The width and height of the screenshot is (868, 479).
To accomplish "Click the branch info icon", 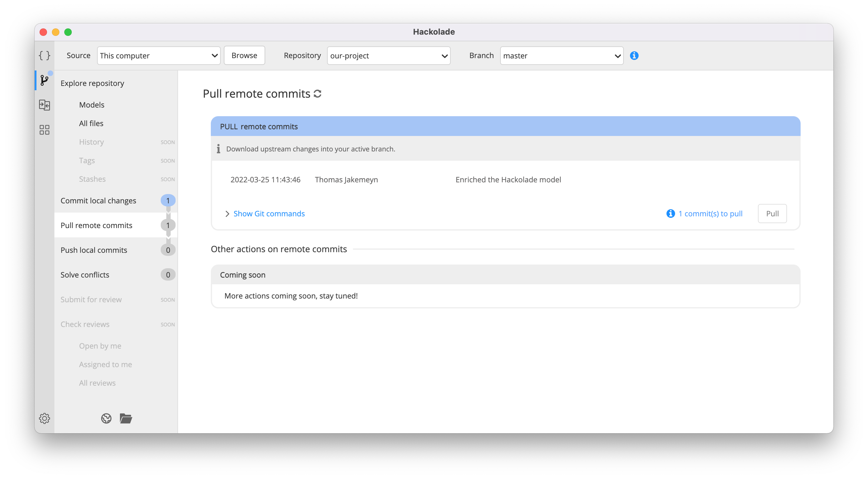I will coord(634,56).
